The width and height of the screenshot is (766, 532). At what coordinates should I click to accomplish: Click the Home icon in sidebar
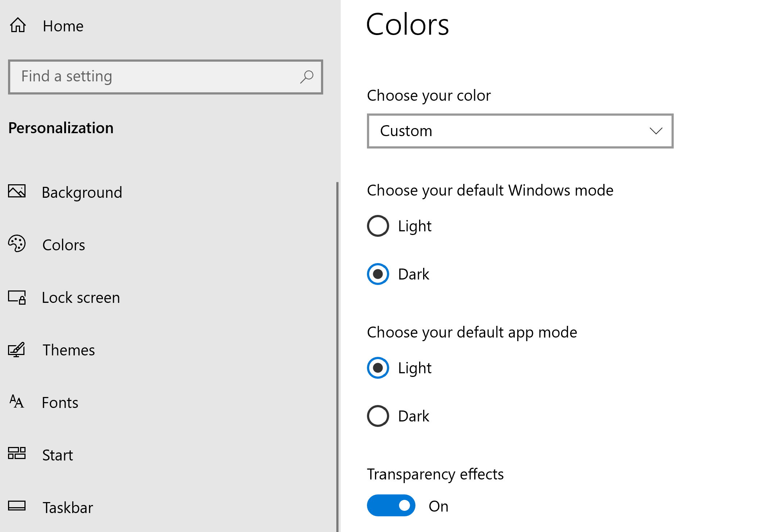tap(17, 25)
